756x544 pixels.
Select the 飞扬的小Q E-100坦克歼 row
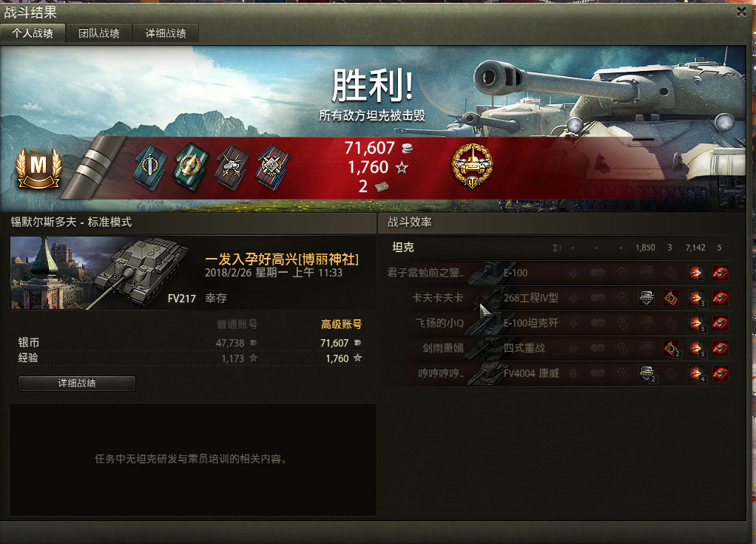tap(561, 323)
